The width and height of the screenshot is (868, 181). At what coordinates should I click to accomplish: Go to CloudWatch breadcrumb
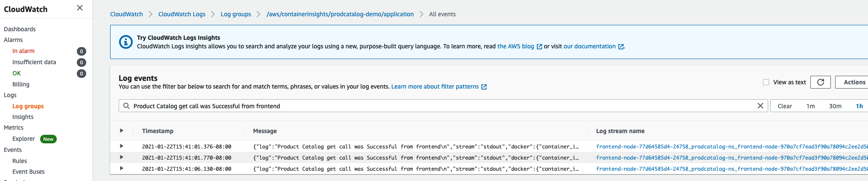click(x=126, y=14)
